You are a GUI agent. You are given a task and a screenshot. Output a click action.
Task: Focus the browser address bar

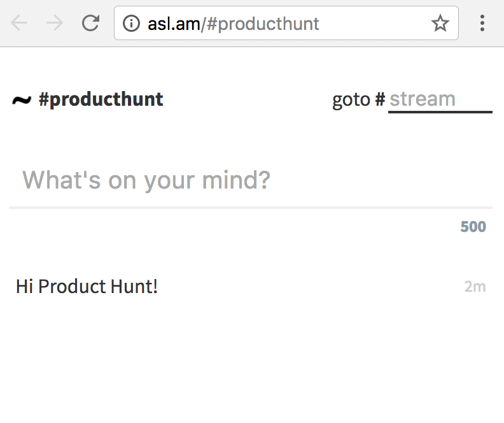[369, 24]
